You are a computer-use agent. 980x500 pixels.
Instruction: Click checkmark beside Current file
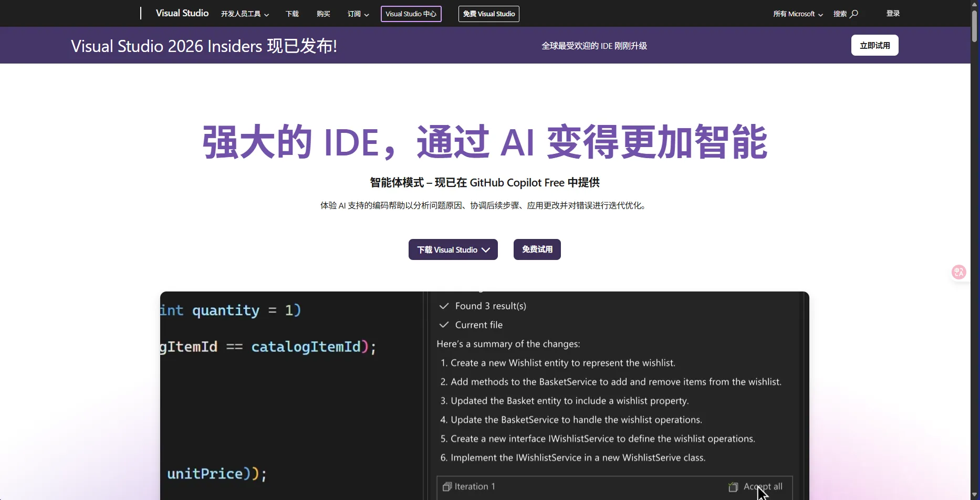(x=444, y=325)
